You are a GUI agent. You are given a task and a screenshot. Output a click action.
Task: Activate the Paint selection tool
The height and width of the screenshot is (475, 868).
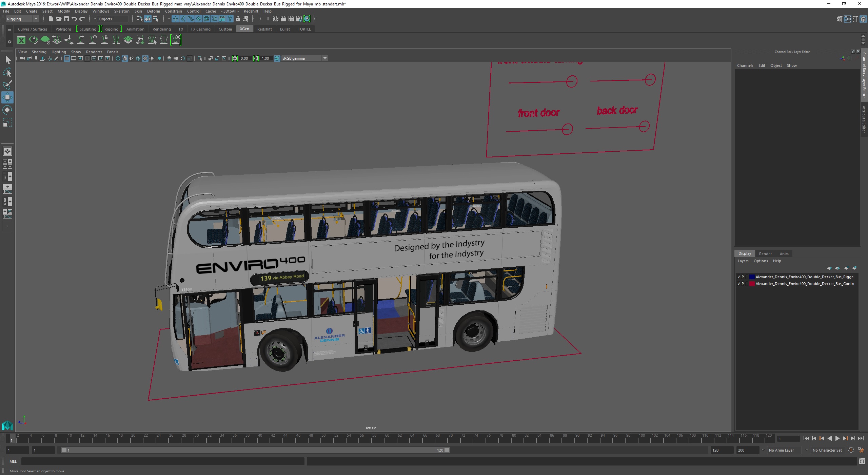pyautogui.click(x=7, y=85)
